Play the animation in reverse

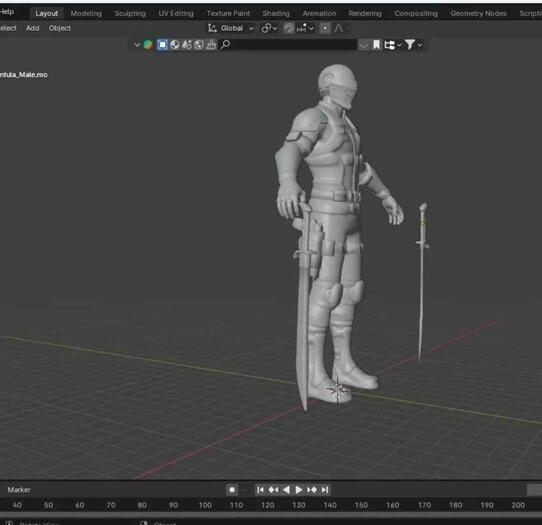(286, 490)
